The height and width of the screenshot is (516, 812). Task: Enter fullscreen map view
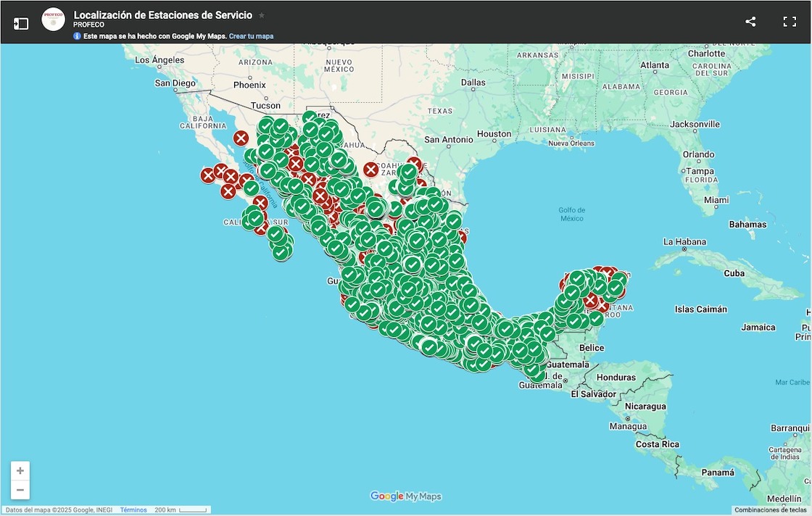(790, 22)
